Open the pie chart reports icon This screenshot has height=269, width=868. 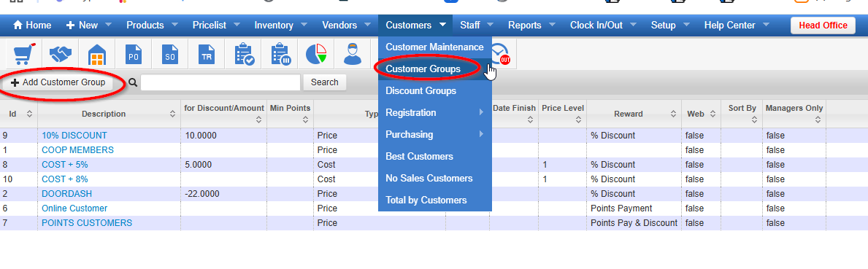click(x=316, y=54)
